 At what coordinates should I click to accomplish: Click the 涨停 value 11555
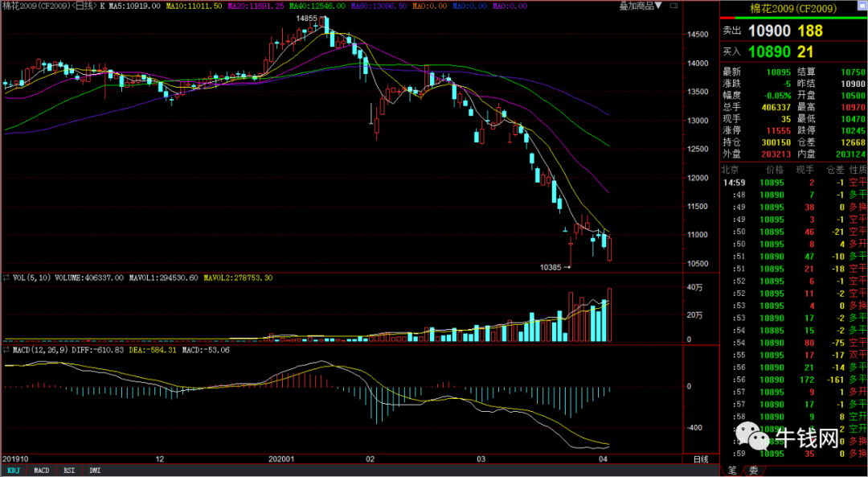[x=778, y=131]
